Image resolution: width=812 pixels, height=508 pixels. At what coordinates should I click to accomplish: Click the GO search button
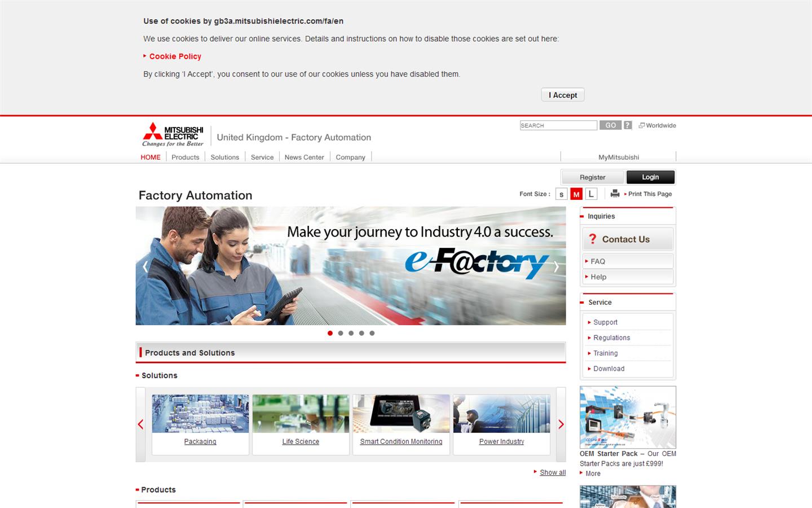610,125
